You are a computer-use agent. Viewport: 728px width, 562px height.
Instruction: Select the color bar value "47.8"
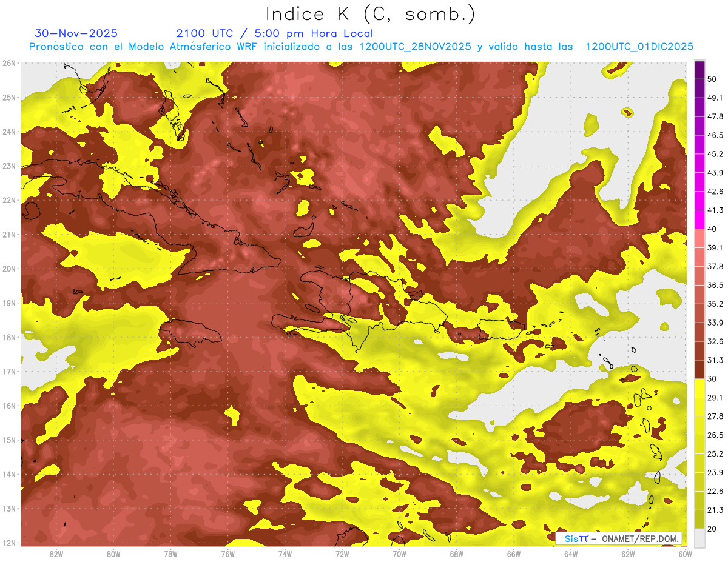pyautogui.click(x=715, y=117)
